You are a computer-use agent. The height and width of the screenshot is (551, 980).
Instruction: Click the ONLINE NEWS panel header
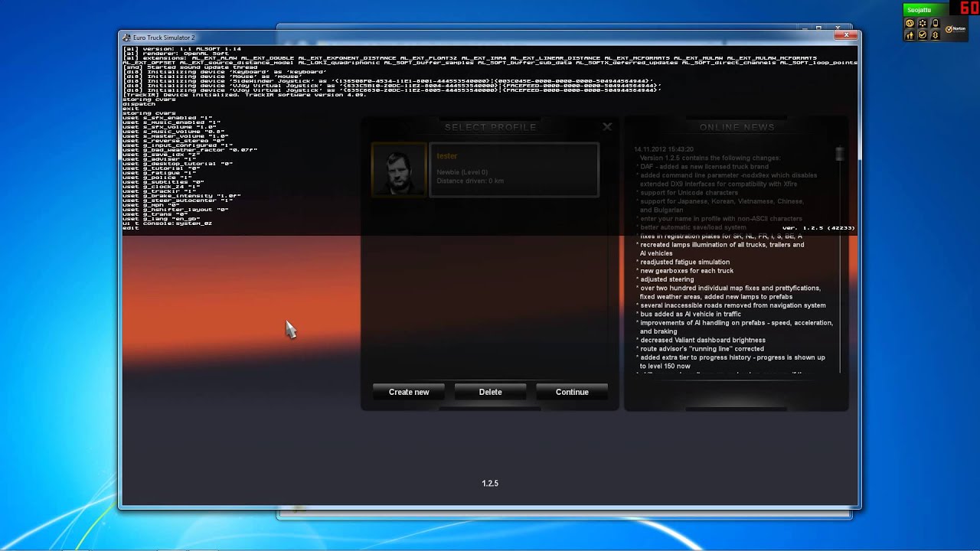coord(737,127)
